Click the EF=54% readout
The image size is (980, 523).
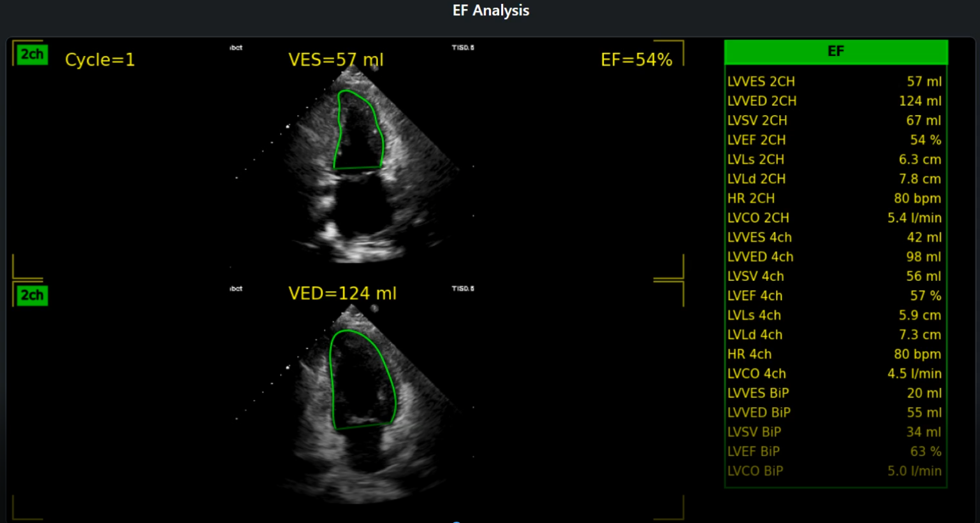pos(636,60)
